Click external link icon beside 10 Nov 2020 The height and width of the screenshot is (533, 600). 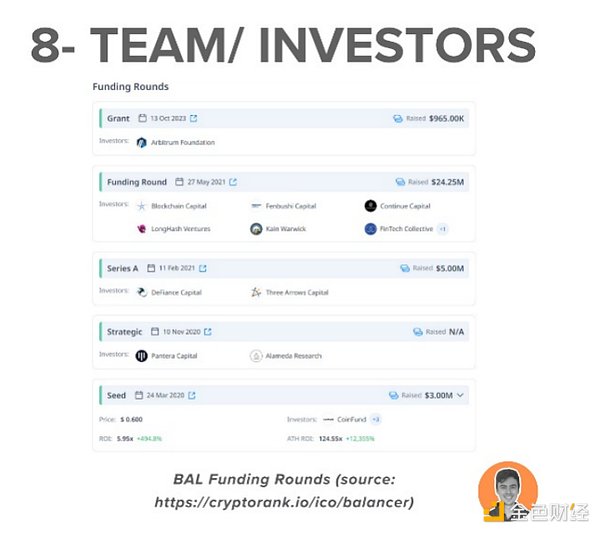point(207,332)
